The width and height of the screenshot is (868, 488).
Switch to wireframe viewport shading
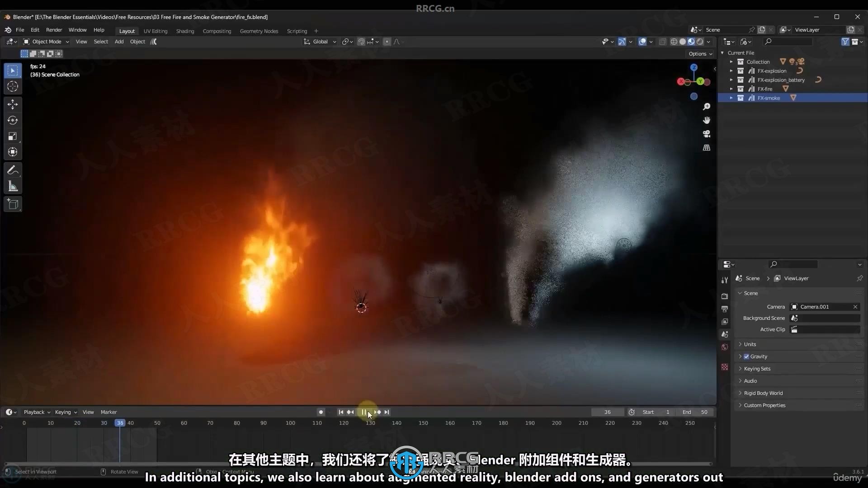674,42
